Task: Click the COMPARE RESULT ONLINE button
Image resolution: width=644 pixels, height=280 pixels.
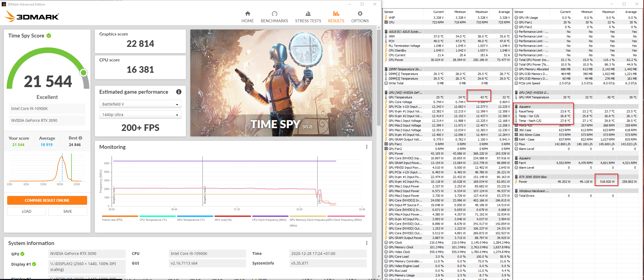Action: click(x=47, y=200)
